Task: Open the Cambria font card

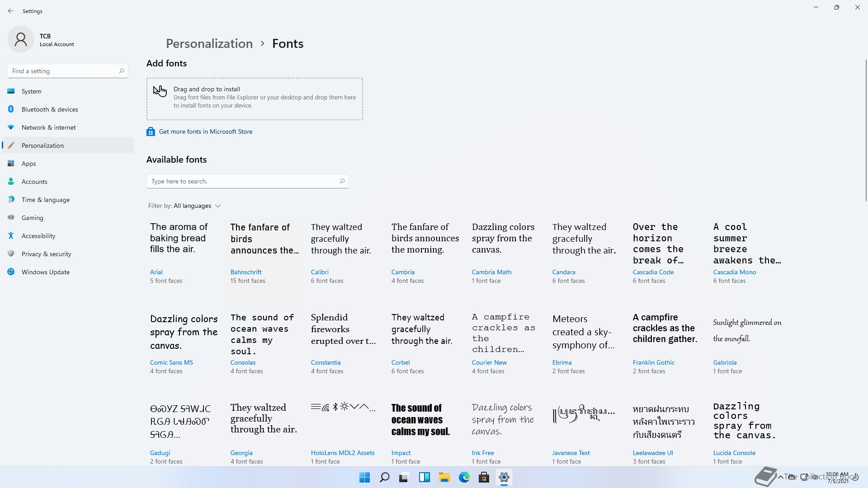Action: [425, 262]
